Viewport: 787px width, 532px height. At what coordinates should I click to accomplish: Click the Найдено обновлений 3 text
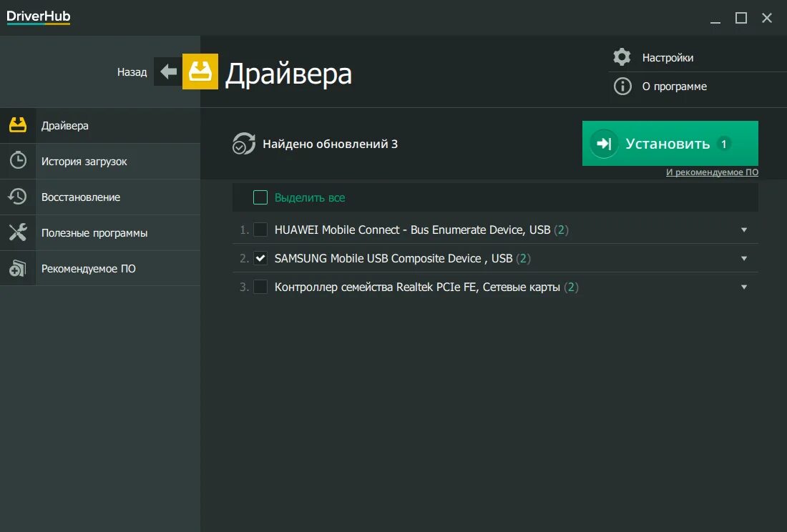point(330,144)
